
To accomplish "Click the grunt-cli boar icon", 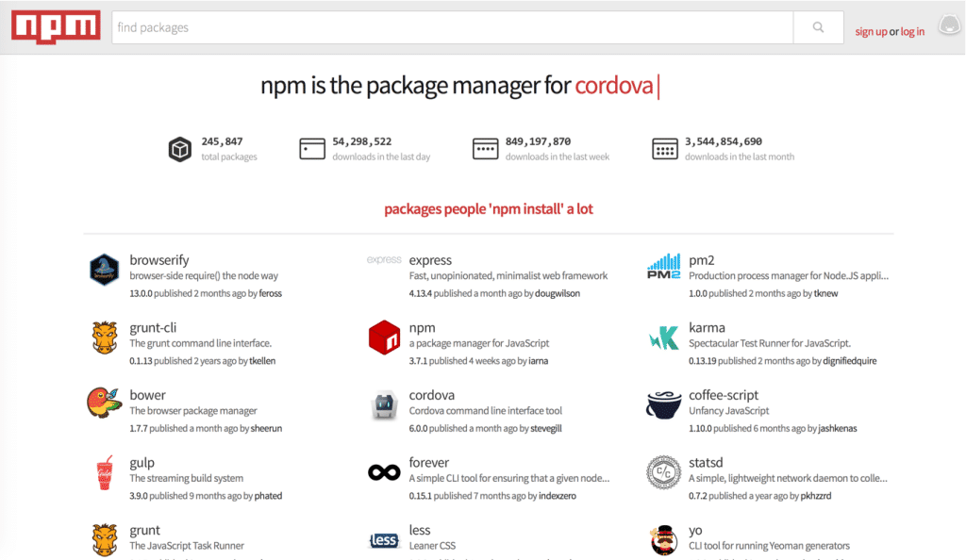I will pos(104,338).
